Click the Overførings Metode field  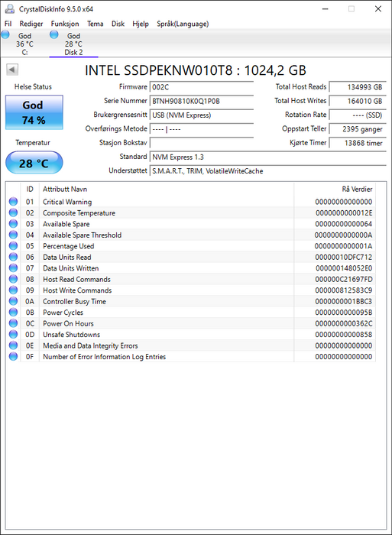(202, 129)
